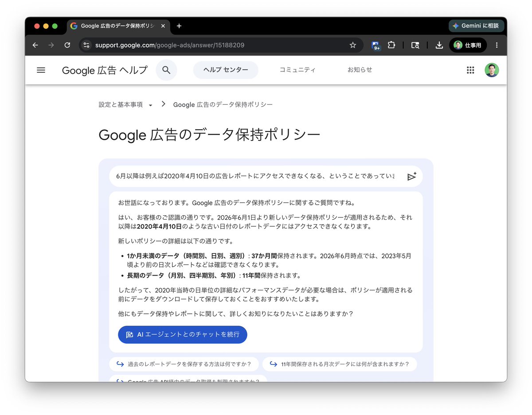Bookmark this page with the star icon

pyautogui.click(x=353, y=45)
